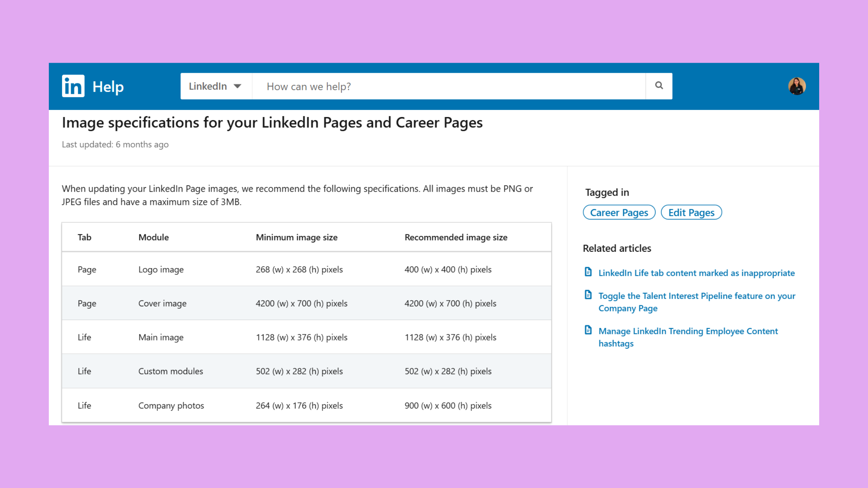Select the 'Custom modules' table cell
This screenshot has height=488, width=868.
coord(170,371)
